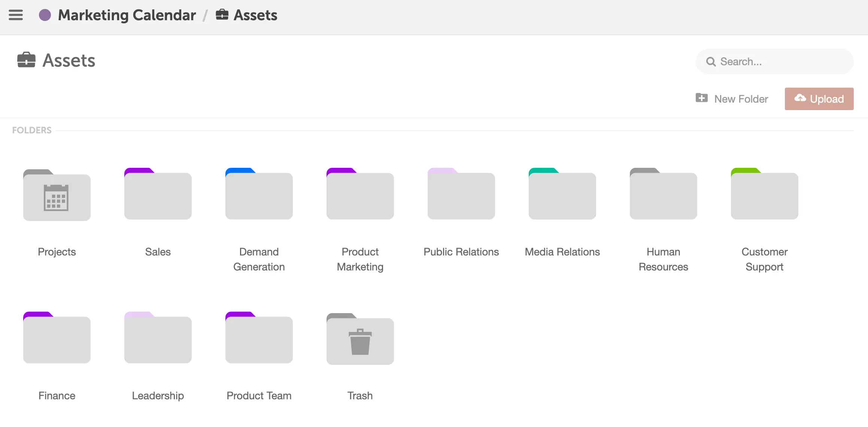The width and height of the screenshot is (868, 427).
Task: Open the Demand Generation folder icon
Action: click(259, 194)
